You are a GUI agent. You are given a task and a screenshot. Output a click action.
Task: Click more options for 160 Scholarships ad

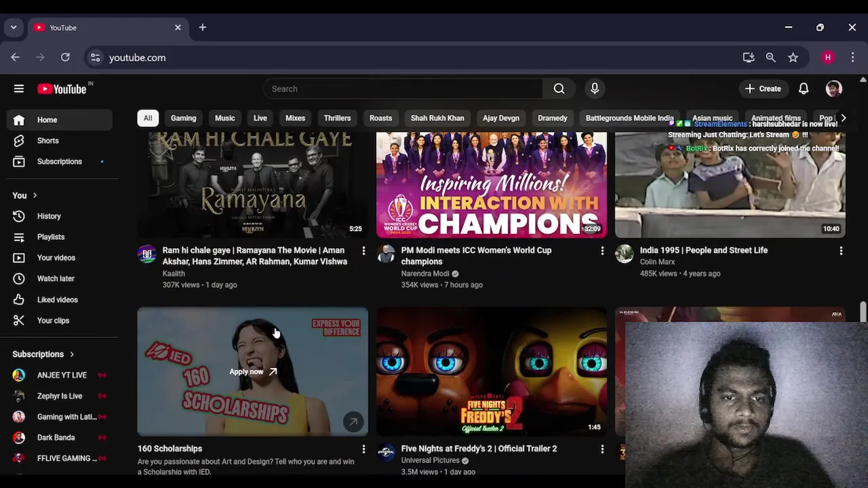click(363, 449)
